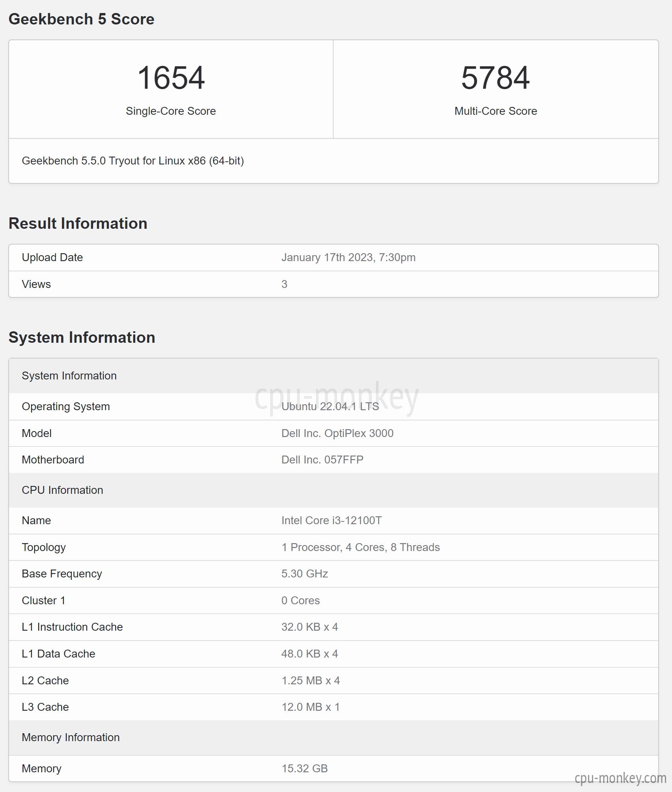
Task: Click the L2 Cache label
Action: tap(45, 681)
